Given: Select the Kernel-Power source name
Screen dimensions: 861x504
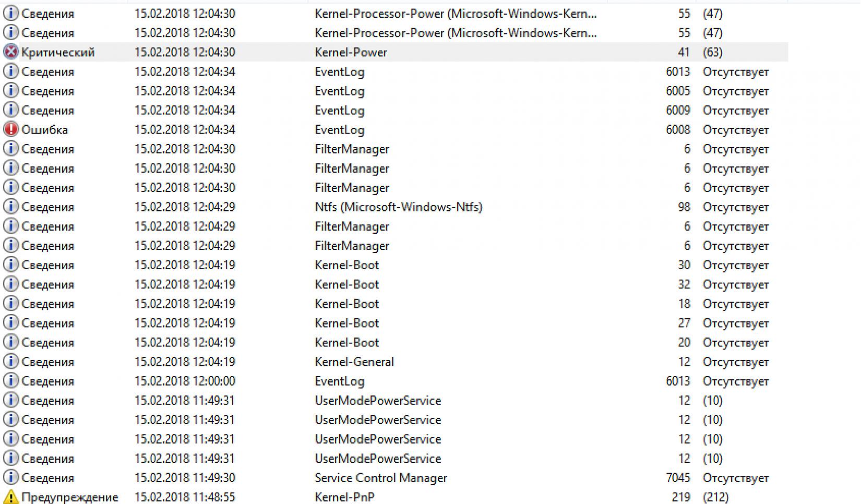Looking at the screenshot, I should 351,52.
